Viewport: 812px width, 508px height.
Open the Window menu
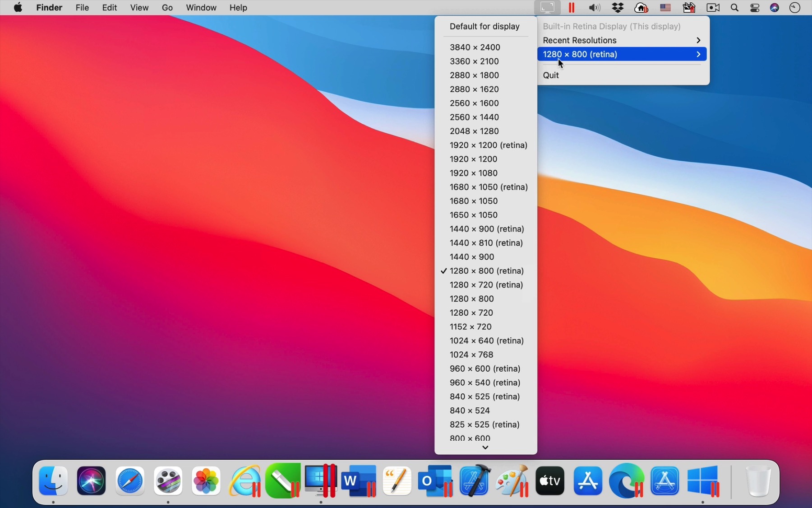tap(201, 7)
